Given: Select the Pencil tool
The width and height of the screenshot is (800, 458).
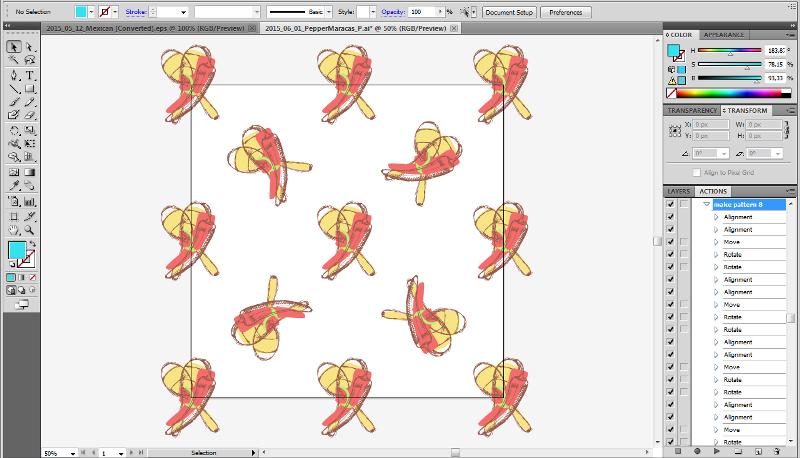Looking at the screenshot, I should click(x=30, y=103).
